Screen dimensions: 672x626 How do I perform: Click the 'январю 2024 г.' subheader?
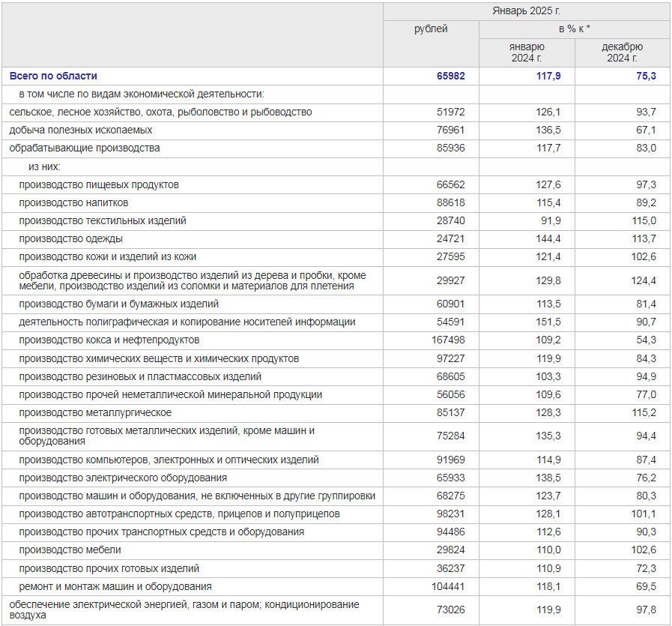527,52
